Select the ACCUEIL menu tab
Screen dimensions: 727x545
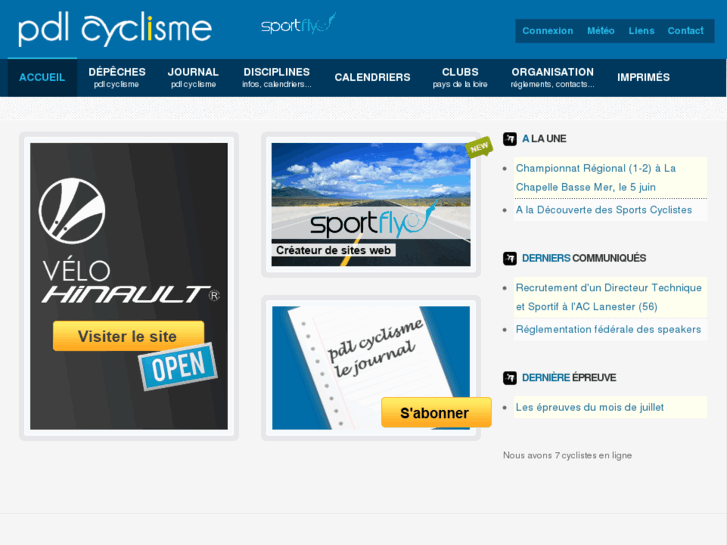tap(42, 77)
